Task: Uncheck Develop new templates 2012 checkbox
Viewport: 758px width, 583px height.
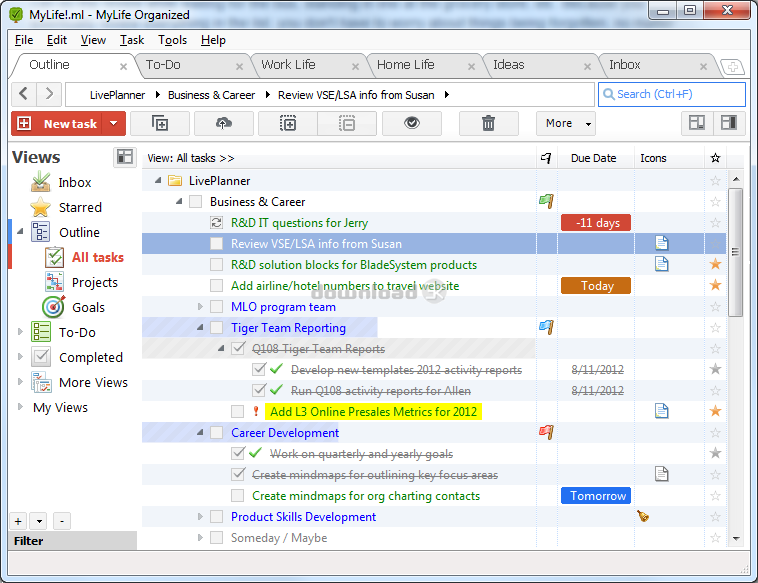Action: (x=259, y=369)
